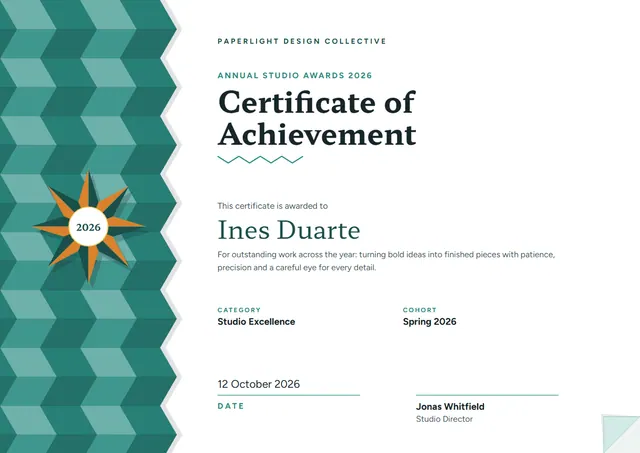Click the date '12 October 2026'

click(258, 384)
